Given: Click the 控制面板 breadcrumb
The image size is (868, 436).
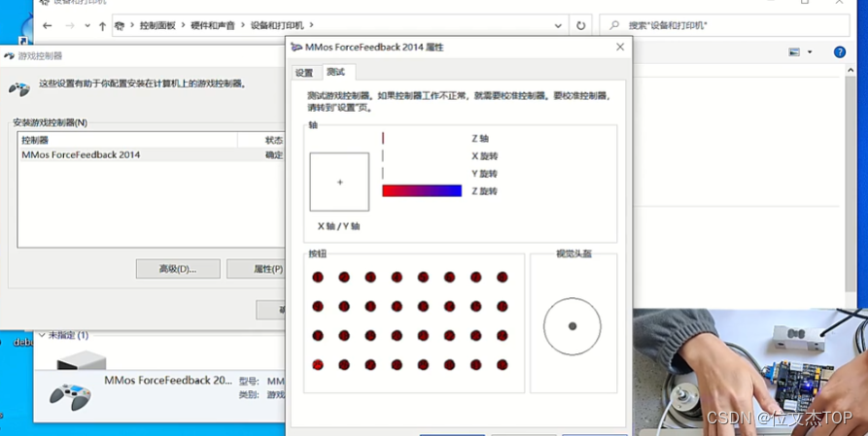Looking at the screenshot, I should (157, 25).
